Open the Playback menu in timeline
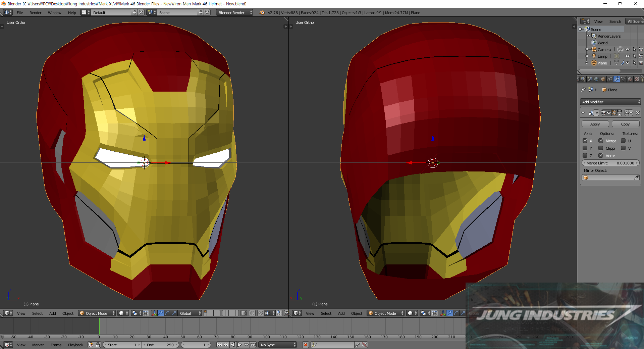 75,345
